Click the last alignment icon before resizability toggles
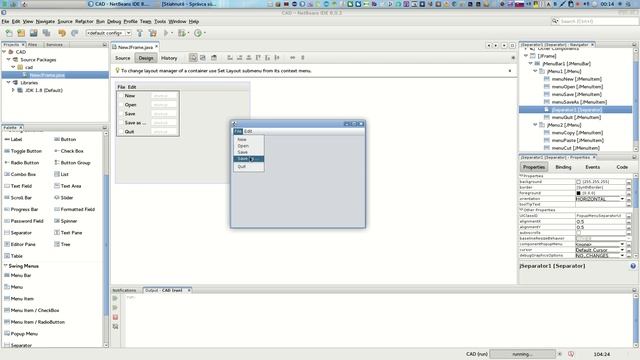The image size is (640, 360). point(277,58)
